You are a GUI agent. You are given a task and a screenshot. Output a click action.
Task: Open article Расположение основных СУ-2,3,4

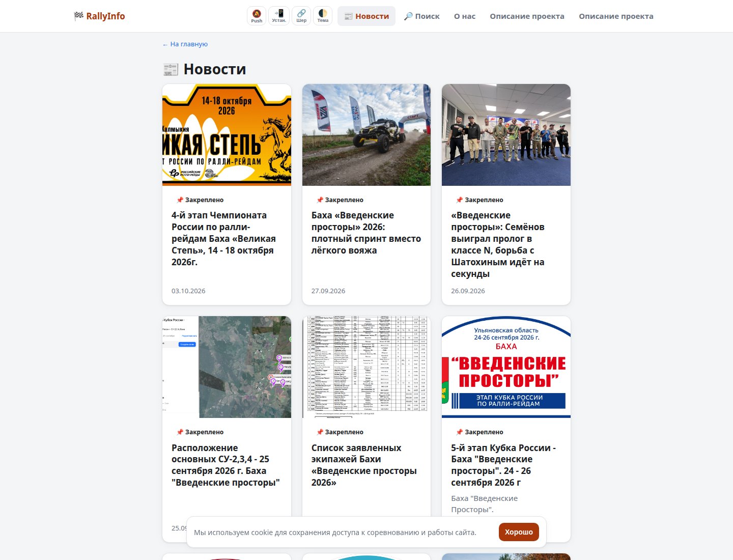(225, 465)
